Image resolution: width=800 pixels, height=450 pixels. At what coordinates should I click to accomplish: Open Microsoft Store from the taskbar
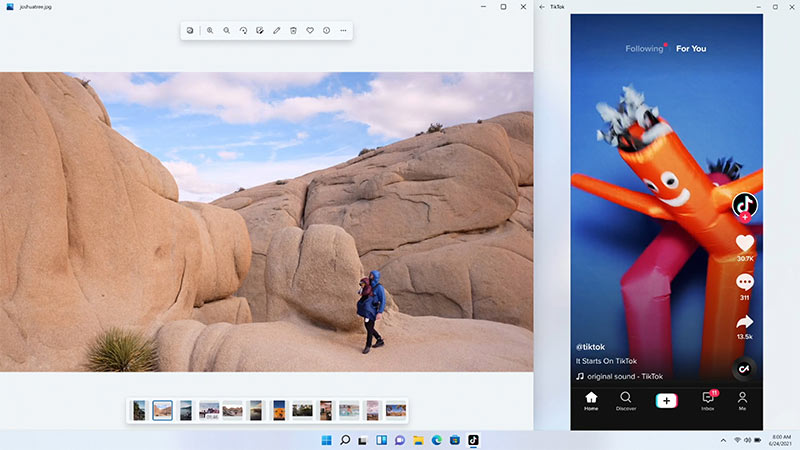click(x=455, y=440)
